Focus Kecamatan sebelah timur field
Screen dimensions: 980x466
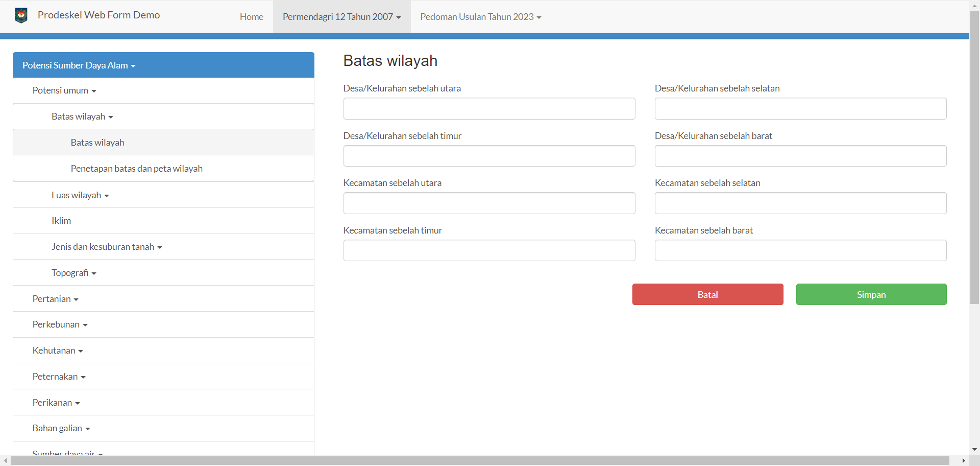(x=489, y=250)
